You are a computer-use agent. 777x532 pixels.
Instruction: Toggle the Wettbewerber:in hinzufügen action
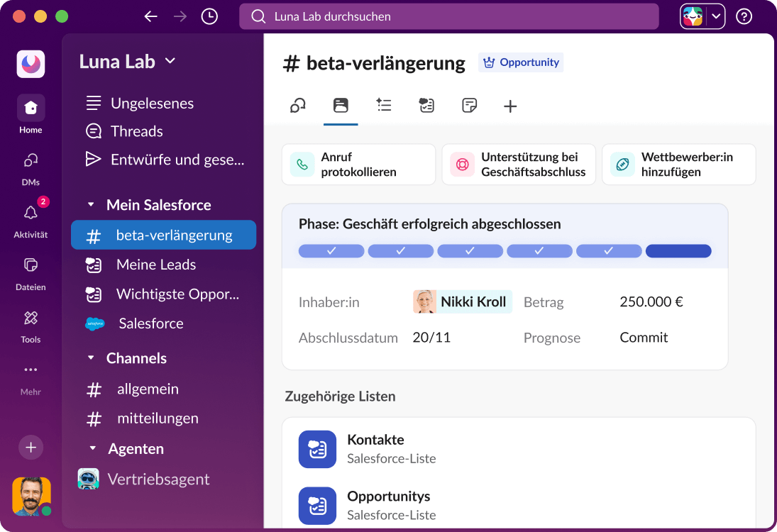click(678, 164)
